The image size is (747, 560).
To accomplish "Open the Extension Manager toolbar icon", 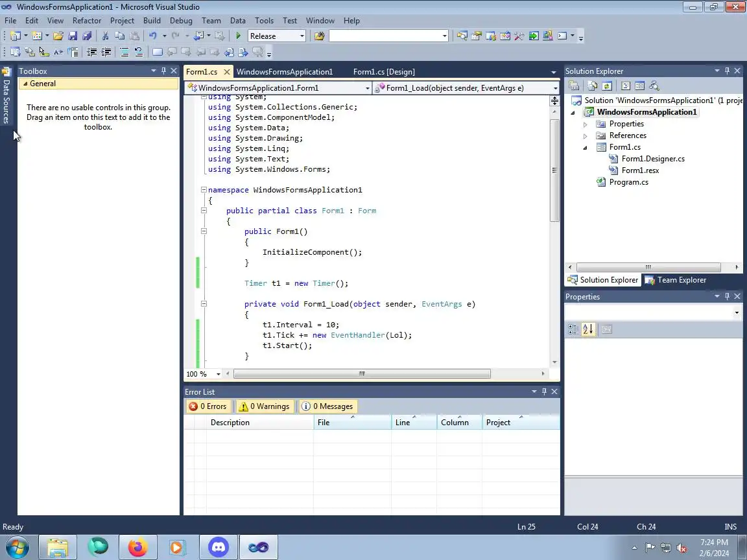I will click(548, 36).
